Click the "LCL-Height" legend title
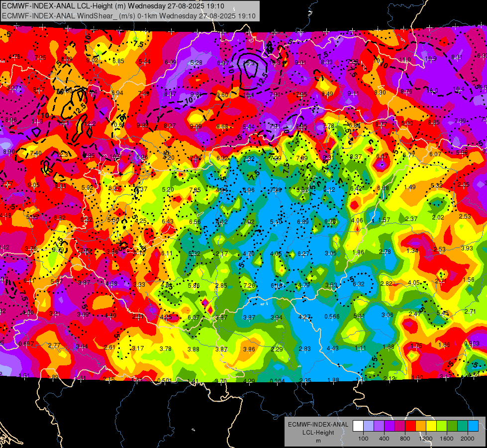Image resolution: width=487 pixels, height=448 pixels. [x=318, y=433]
